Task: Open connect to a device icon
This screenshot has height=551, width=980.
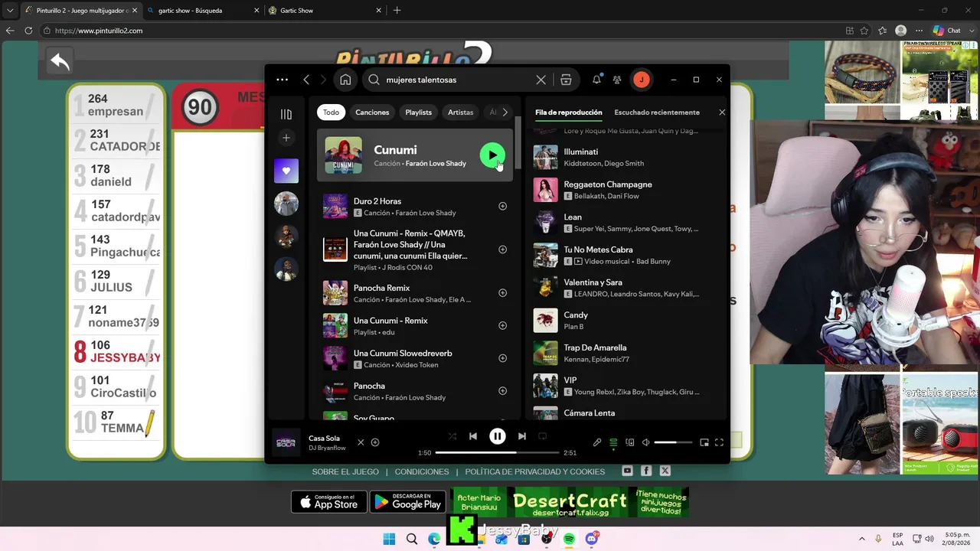Action: [x=629, y=442]
